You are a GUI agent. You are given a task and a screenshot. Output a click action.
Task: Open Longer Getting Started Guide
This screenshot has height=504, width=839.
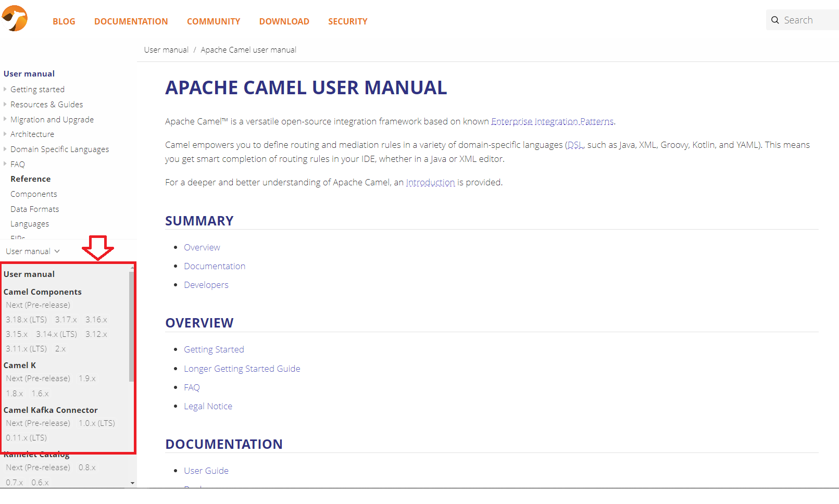[242, 369]
